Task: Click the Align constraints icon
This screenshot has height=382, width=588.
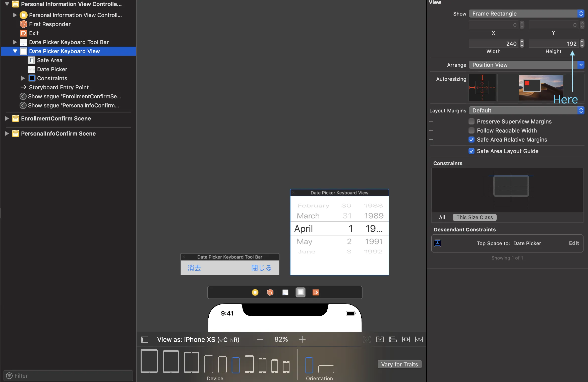Action: 393,340
